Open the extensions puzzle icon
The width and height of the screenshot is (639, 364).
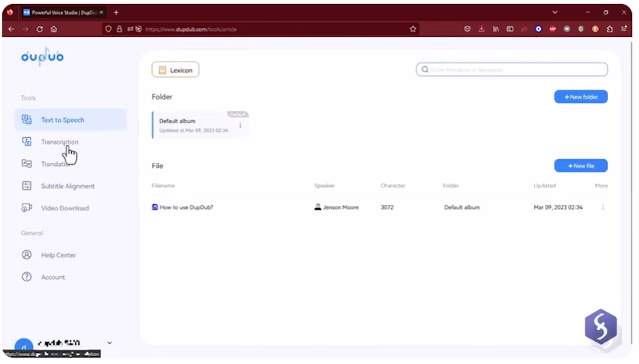tap(610, 29)
